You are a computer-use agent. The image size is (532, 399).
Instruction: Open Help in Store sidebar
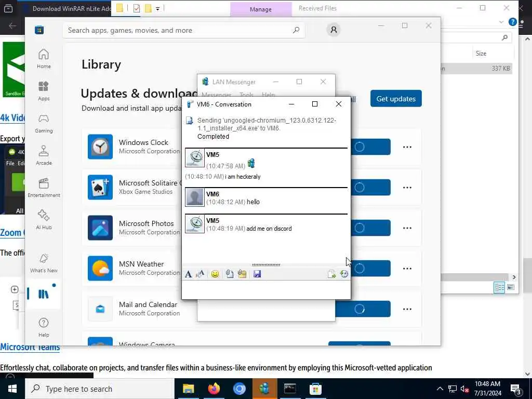(x=44, y=327)
